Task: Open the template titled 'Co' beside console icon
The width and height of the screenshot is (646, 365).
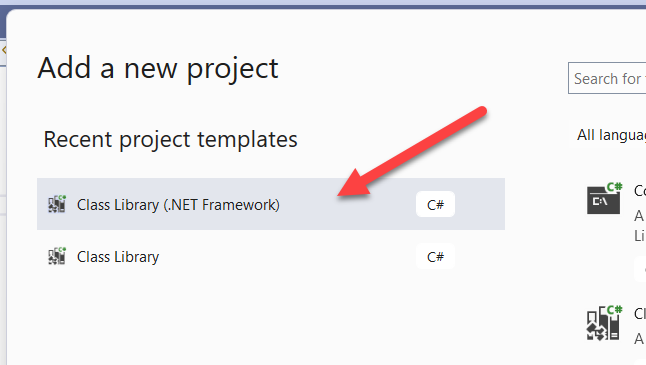Action: tap(640, 191)
